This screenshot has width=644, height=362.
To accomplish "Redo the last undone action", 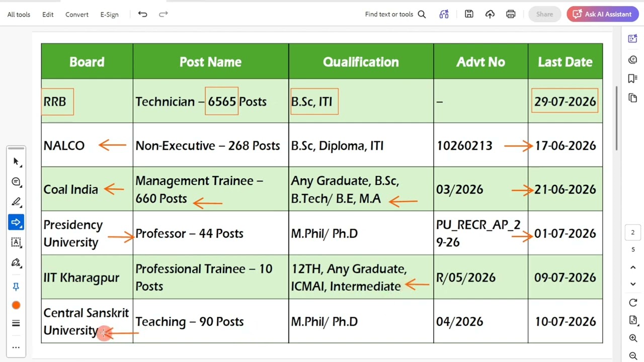I will pos(164,14).
